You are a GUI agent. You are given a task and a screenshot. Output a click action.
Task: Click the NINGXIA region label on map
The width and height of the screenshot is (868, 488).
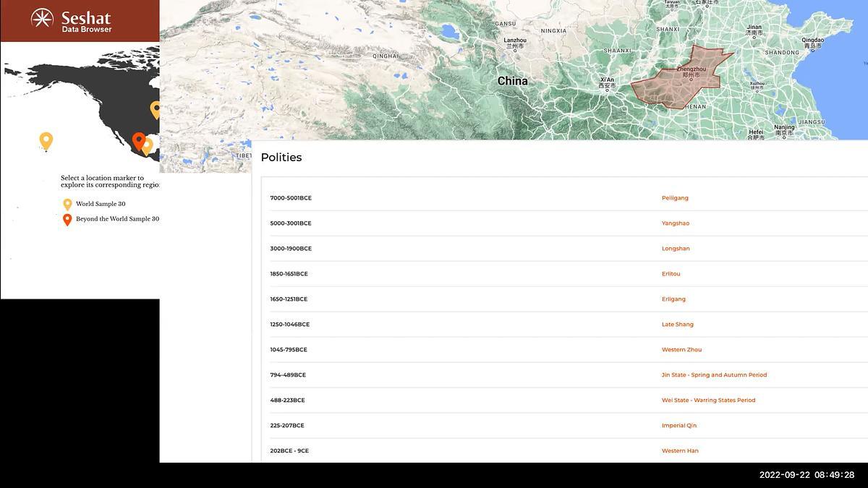[x=553, y=31]
